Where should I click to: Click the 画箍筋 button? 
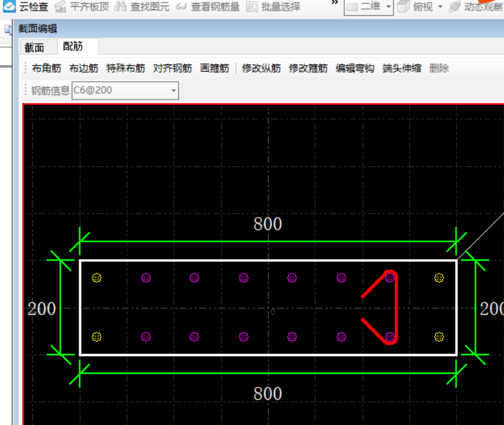(x=215, y=68)
